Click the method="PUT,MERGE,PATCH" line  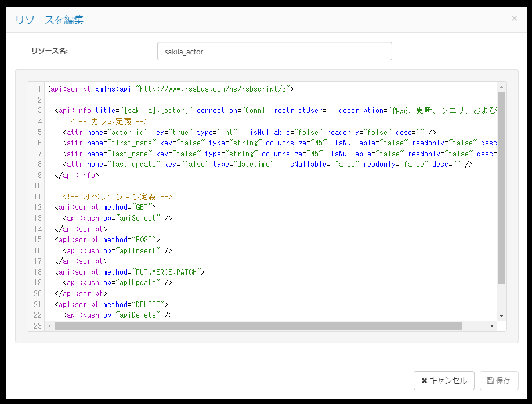point(129,272)
